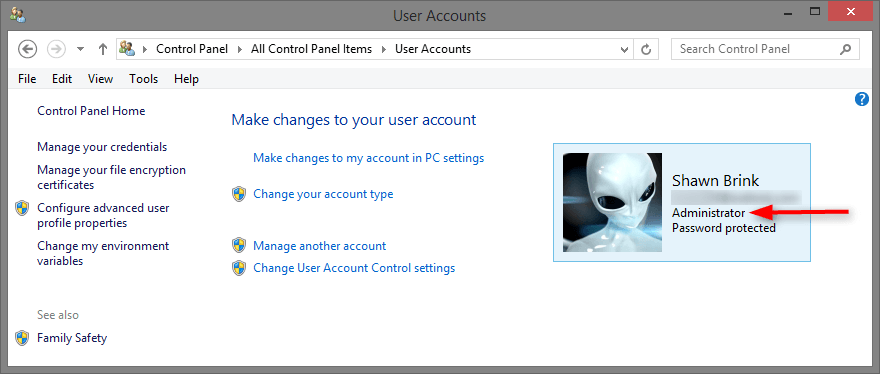Viewport: 880px width, 374px height.
Task: Open help via blue question mark icon
Action: 861,99
